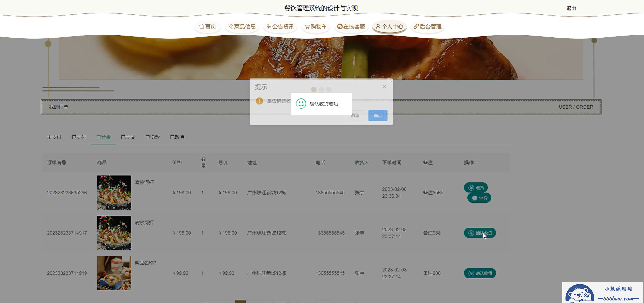Screen dimensions: 644x303
Task: Open the 清炒河虾 thumbnail of order 202328233714917
Action: [x=114, y=233]
